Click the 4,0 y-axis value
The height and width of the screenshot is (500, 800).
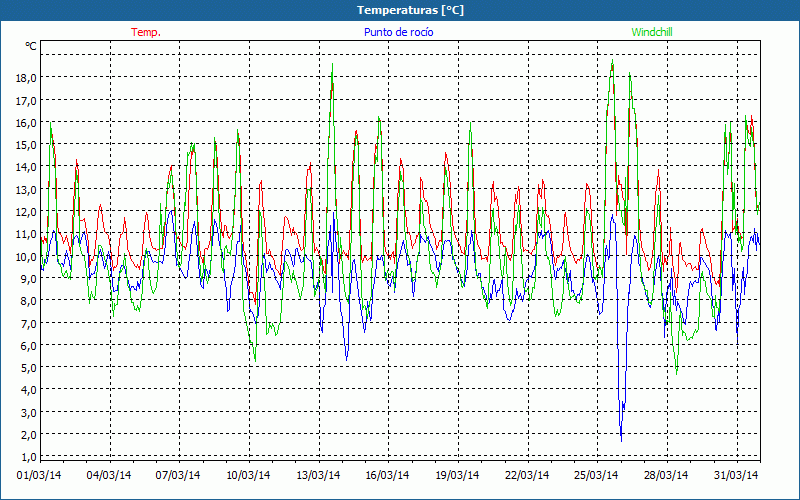(x=29, y=390)
